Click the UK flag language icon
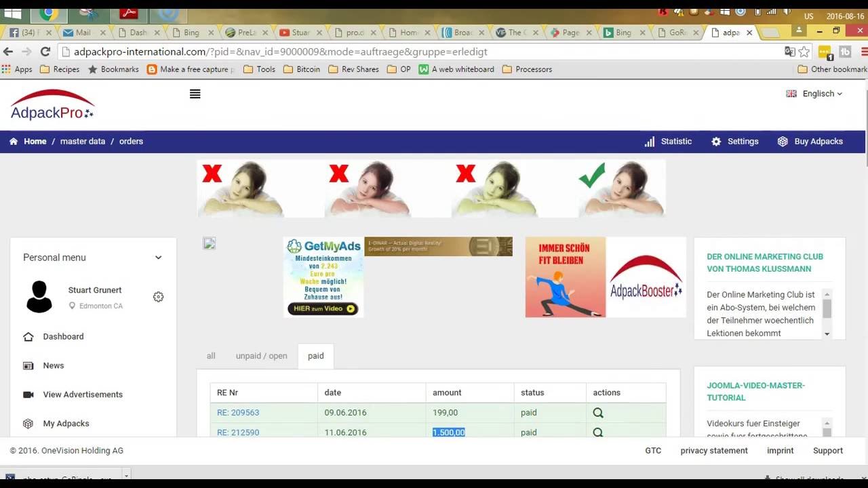Image resolution: width=868 pixels, height=488 pixels. tap(791, 94)
